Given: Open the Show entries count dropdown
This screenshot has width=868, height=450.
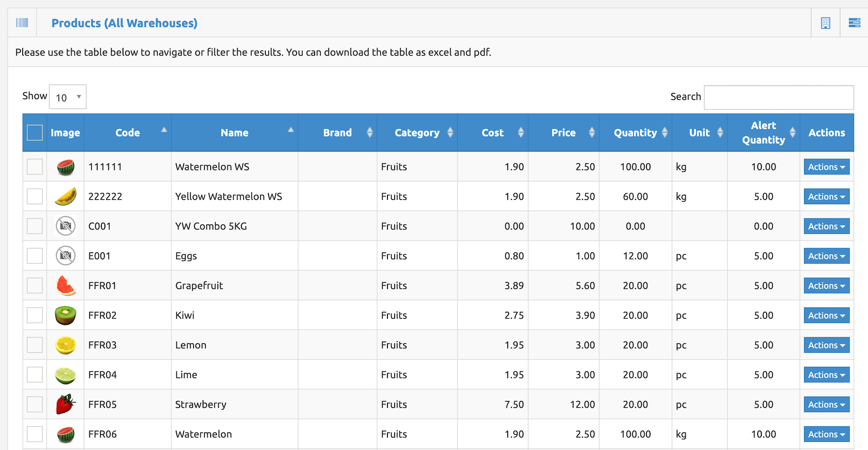Looking at the screenshot, I should tap(68, 97).
